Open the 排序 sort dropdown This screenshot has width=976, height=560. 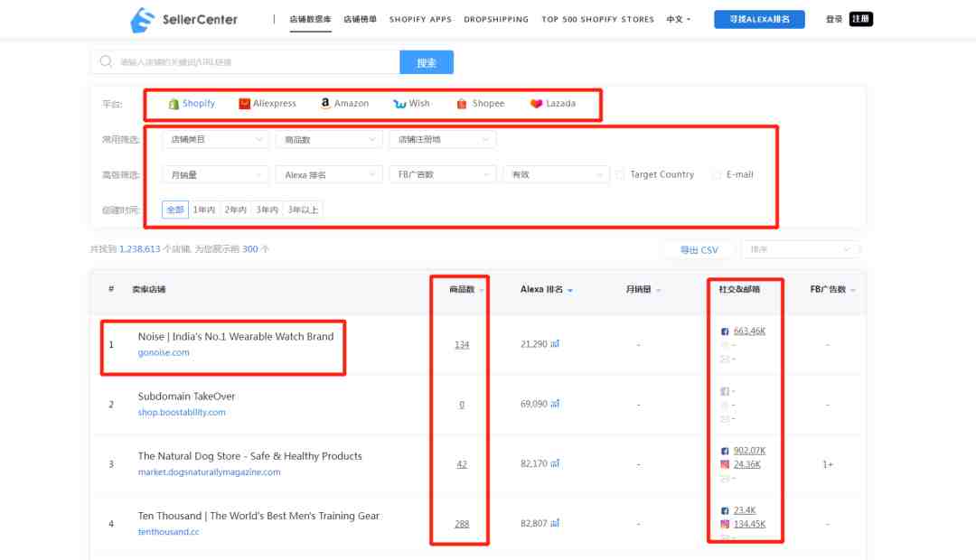(x=801, y=249)
